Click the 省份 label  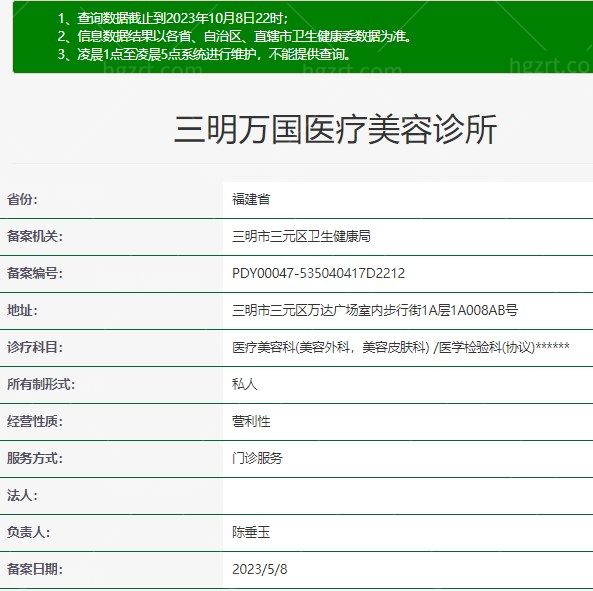22,199
